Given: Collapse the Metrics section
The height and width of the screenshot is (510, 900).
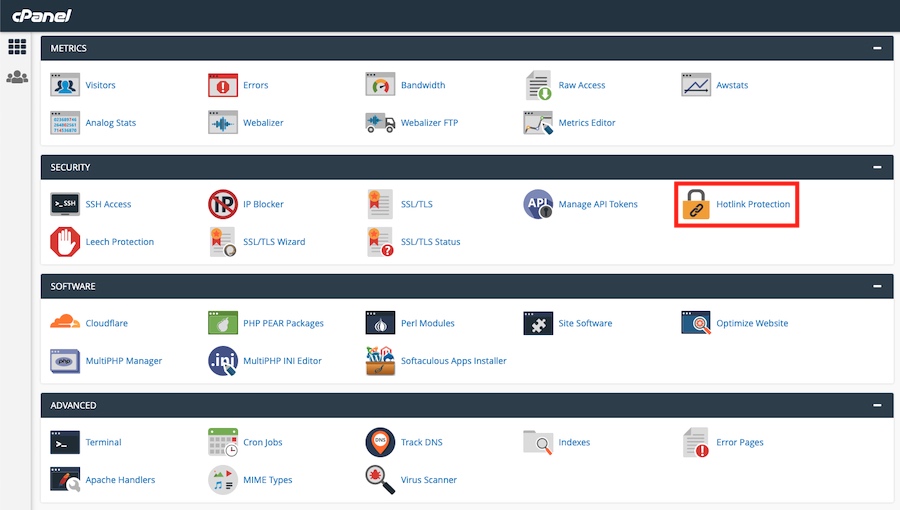Looking at the screenshot, I should coord(877,48).
